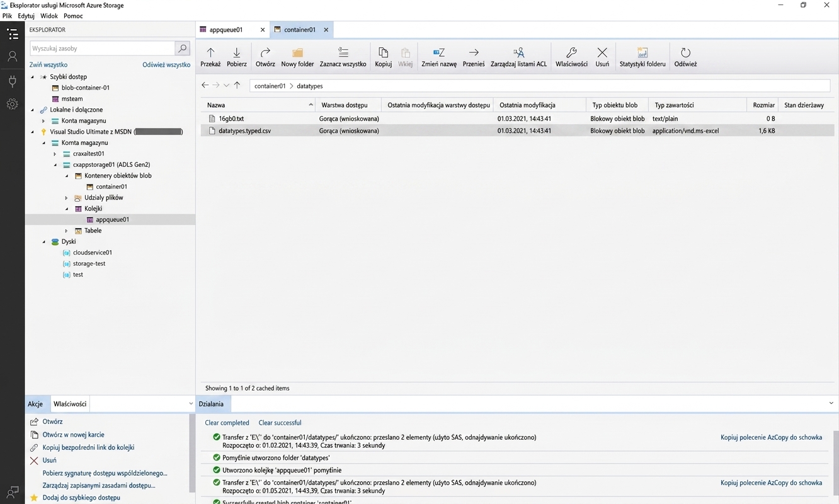
Task: Open settings gear icon in sidebar
Action: click(x=12, y=104)
